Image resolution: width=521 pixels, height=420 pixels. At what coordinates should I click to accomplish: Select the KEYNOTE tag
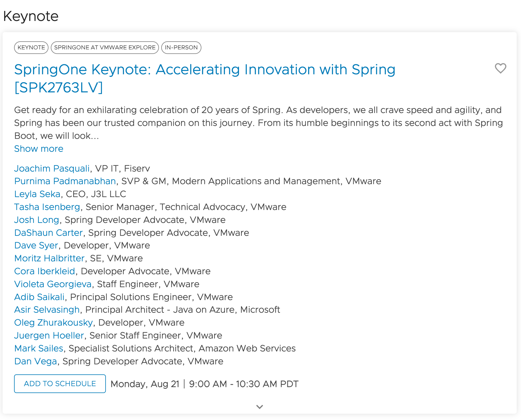tap(31, 47)
